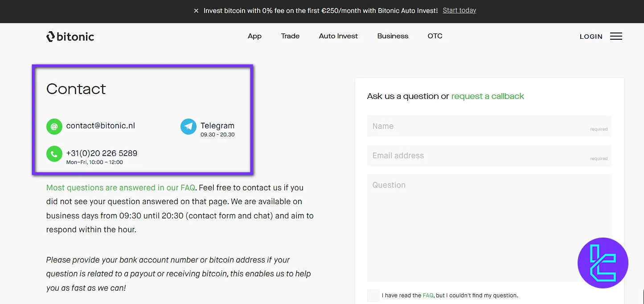Go to the Trade page

coord(290,36)
